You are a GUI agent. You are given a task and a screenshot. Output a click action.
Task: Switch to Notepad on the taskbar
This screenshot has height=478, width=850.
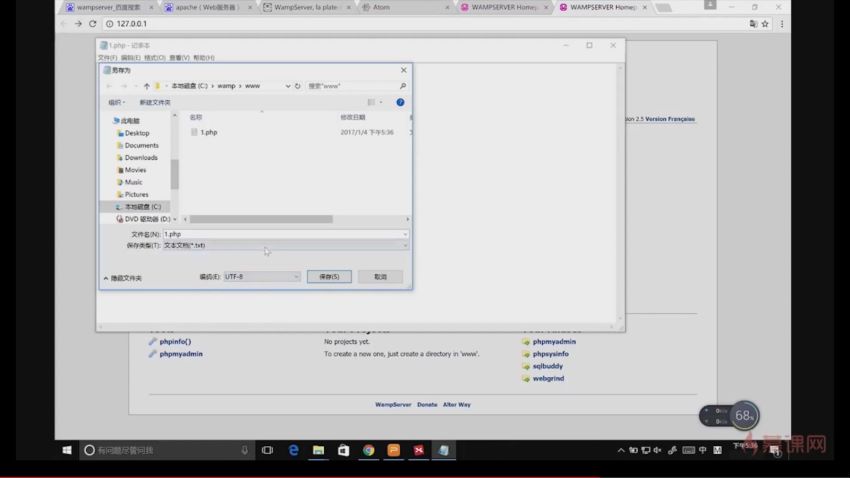[x=443, y=450]
